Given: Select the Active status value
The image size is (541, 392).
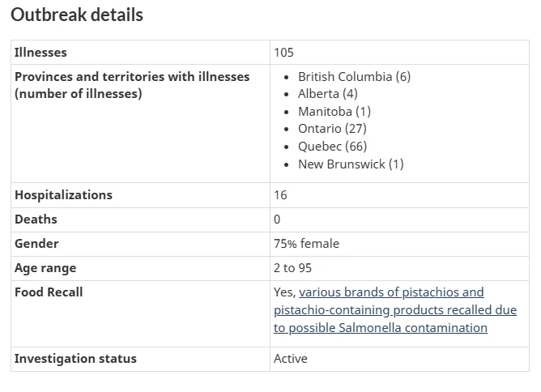Looking at the screenshot, I should [291, 359].
